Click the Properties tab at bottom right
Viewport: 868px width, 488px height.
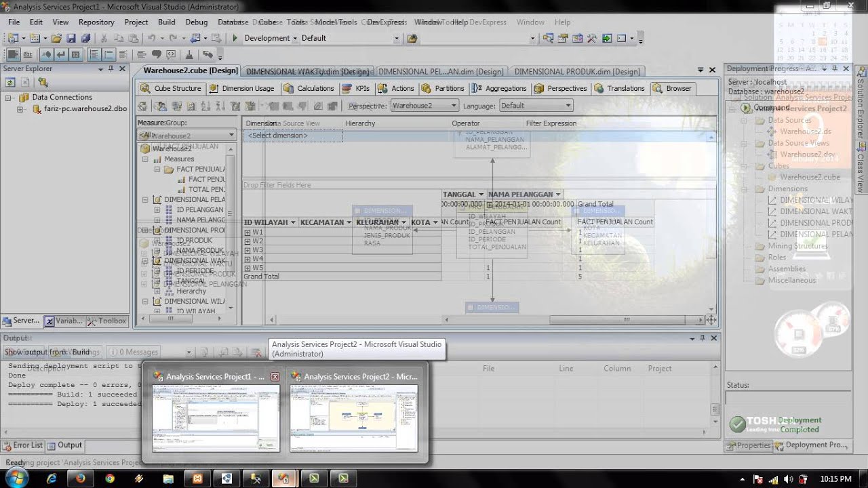[x=749, y=445]
